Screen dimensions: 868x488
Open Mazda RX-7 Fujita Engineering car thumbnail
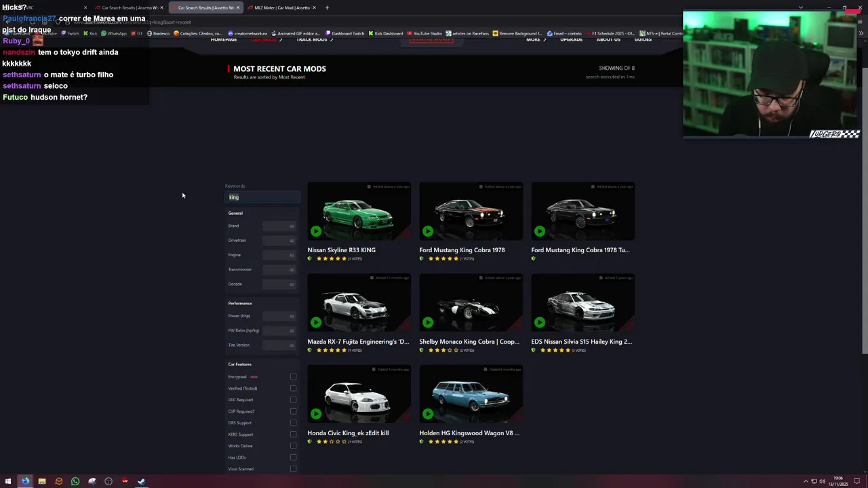coord(359,302)
